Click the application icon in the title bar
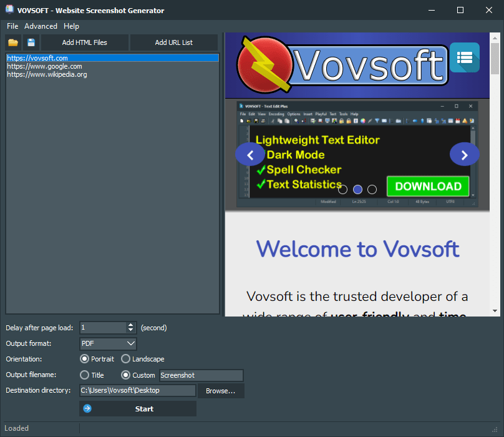 (x=9, y=10)
